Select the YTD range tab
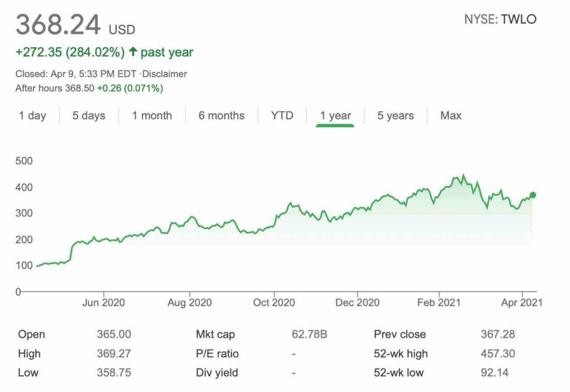The width and height of the screenshot is (570, 392). pos(282,116)
